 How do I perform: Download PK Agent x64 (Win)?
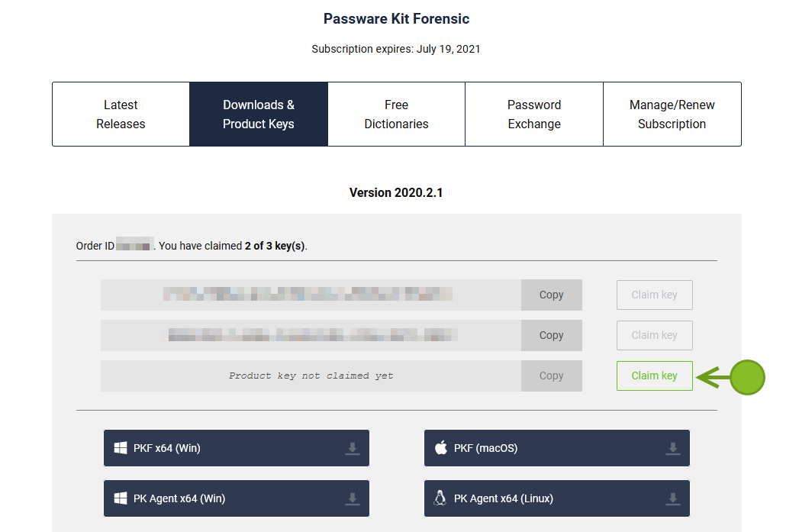(x=237, y=498)
